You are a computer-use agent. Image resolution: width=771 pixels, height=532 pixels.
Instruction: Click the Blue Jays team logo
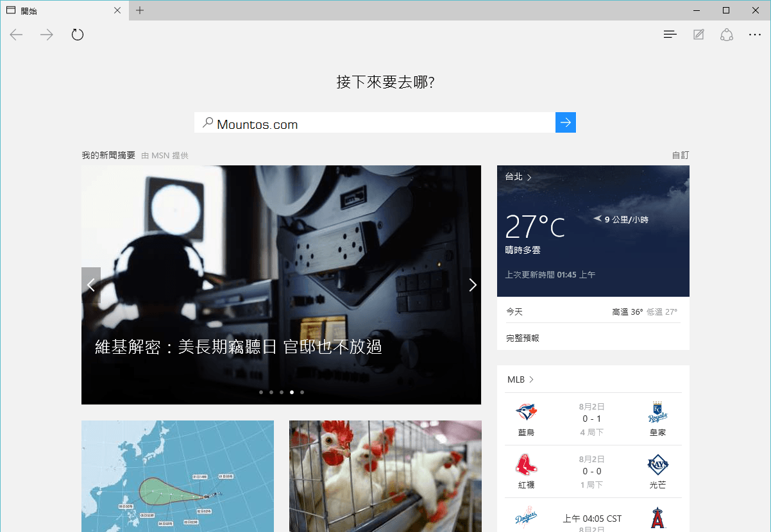[x=526, y=412]
